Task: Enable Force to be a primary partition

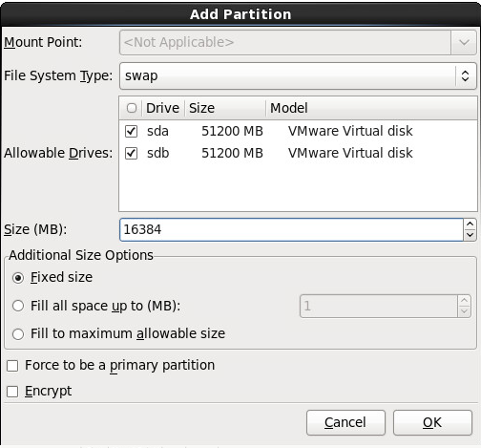Action: 12,366
